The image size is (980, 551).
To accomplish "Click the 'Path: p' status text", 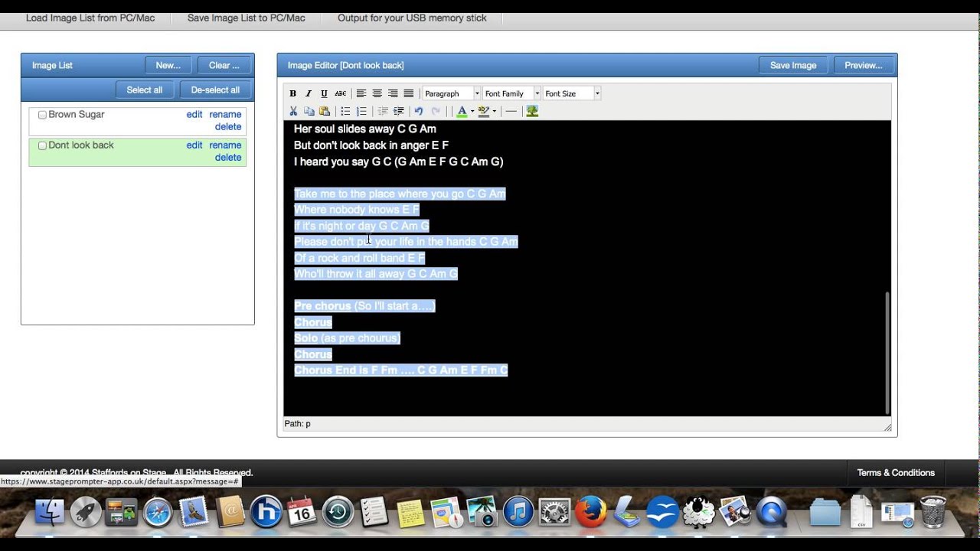I will tap(298, 423).
